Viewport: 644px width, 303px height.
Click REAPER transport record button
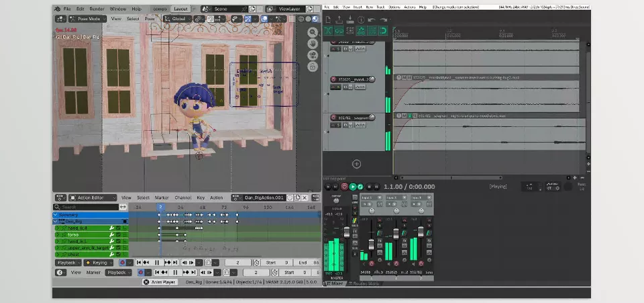(x=344, y=187)
